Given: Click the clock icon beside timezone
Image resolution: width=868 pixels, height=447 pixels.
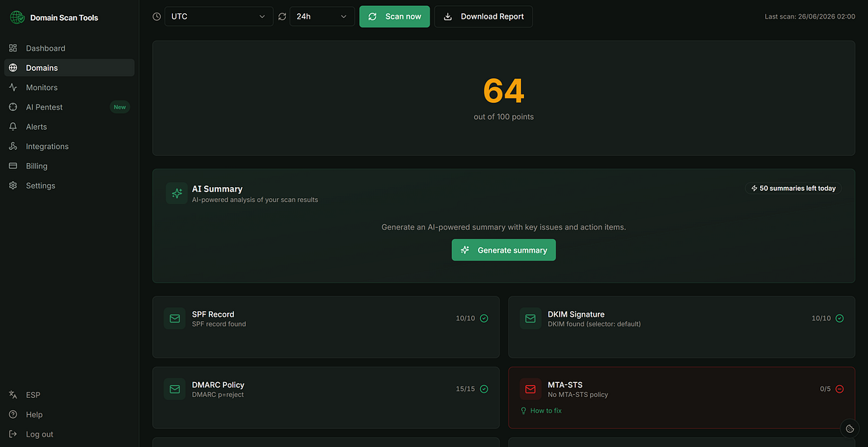Looking at the screenshot, I should coord(156,16).
